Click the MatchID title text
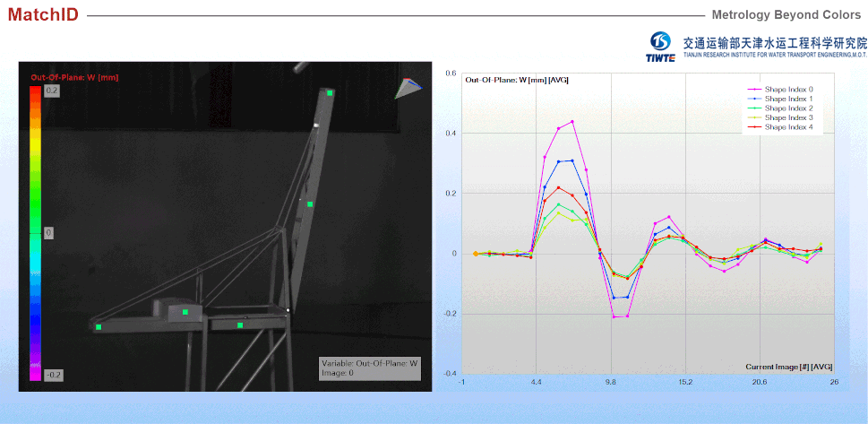The width and height of the screenshot is (868, 424). tap(43, 15)
